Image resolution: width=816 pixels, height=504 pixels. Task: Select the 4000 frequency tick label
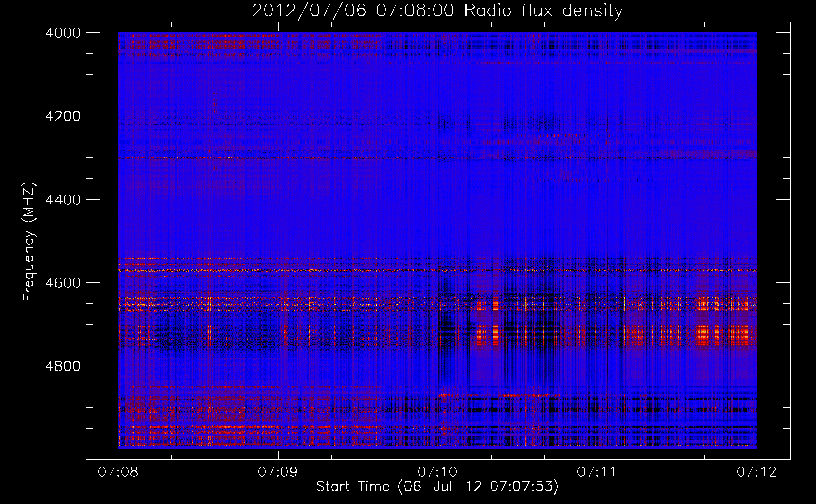coord(63,33)
